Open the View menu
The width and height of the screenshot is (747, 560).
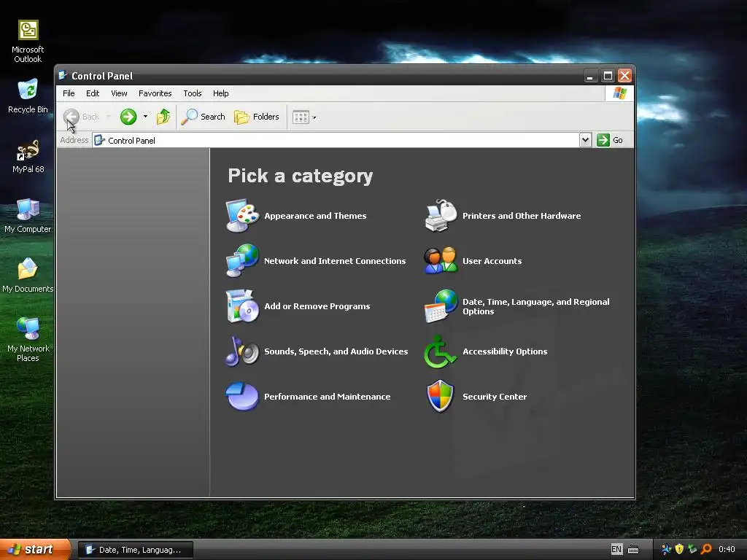click(119, 93)
